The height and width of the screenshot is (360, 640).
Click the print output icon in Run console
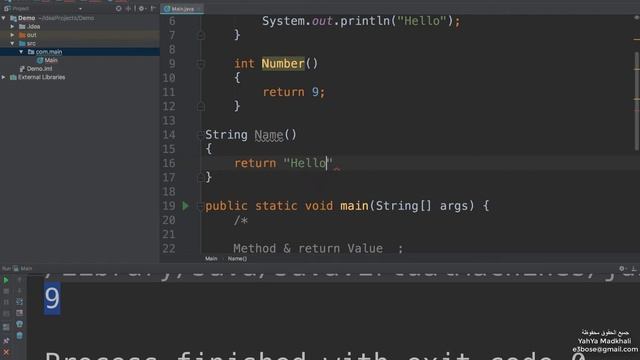pos(19,324)
